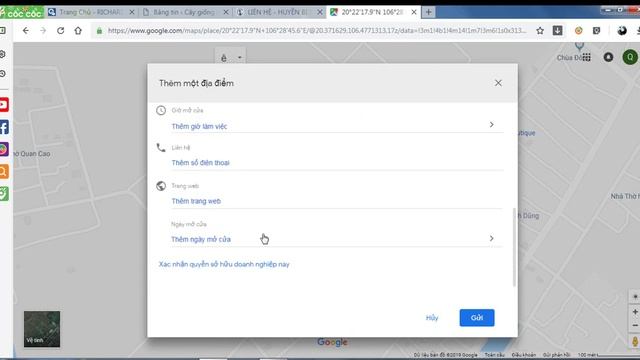
Task: Open sidebar settings gear icon
Action: (3, 54)
